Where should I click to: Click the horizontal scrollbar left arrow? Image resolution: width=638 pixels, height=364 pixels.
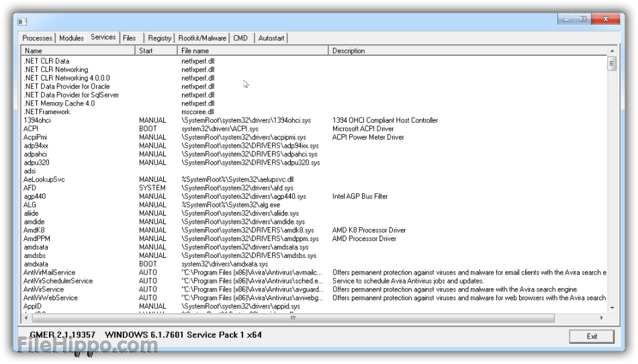coord(26,318)
